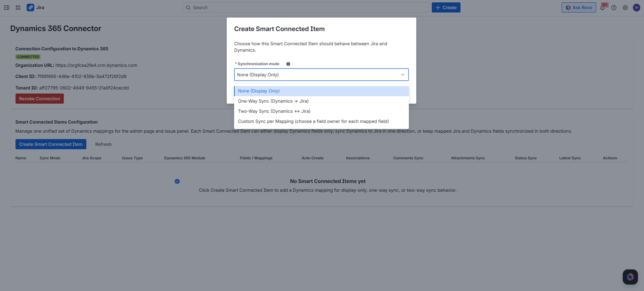This screenshot has width=644, height=291.
Task: Click the Attachments Sync column header
Action: [x=468, y=158]
